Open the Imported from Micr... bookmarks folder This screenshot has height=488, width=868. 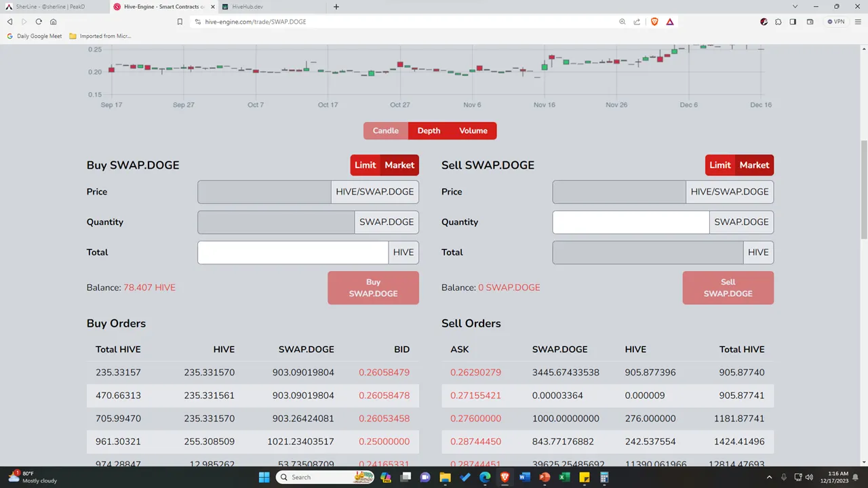pos(100,36)
